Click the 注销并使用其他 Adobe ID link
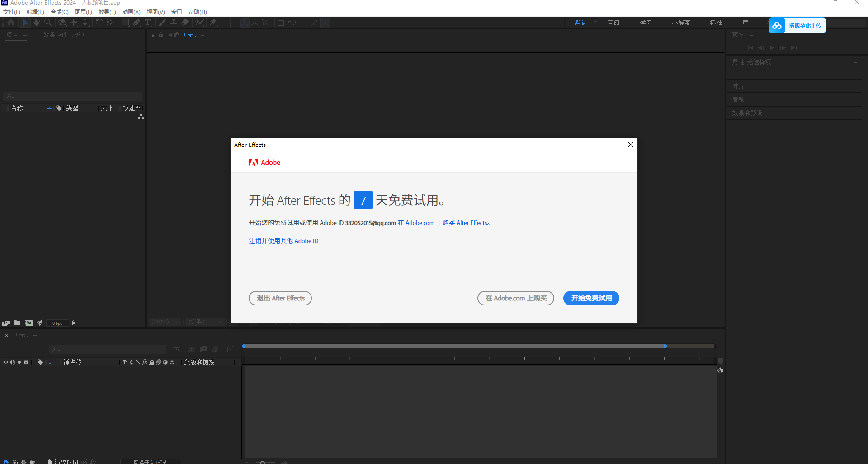 [283, 241]
